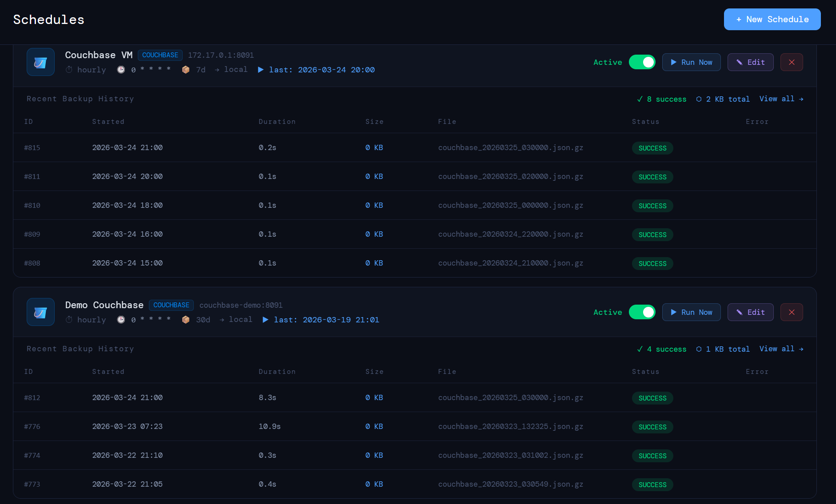836x504 pixels.
Task: Edit the Couchbase VM schedule
Action: (x=750, y=62)
